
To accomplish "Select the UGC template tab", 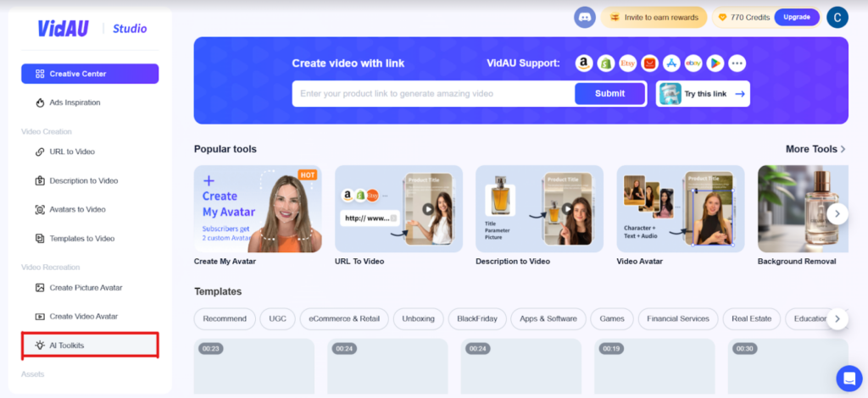I will coord(278,319).
